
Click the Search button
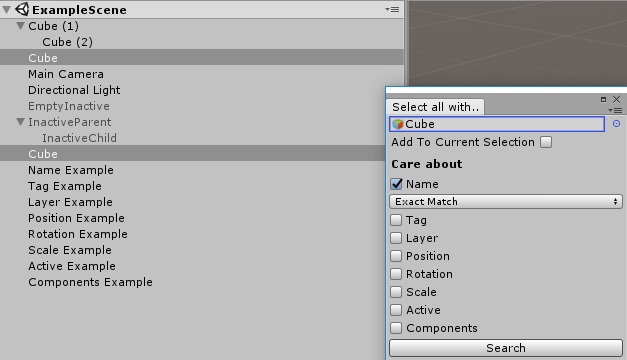pyautogui.click(x=506, y=348)
